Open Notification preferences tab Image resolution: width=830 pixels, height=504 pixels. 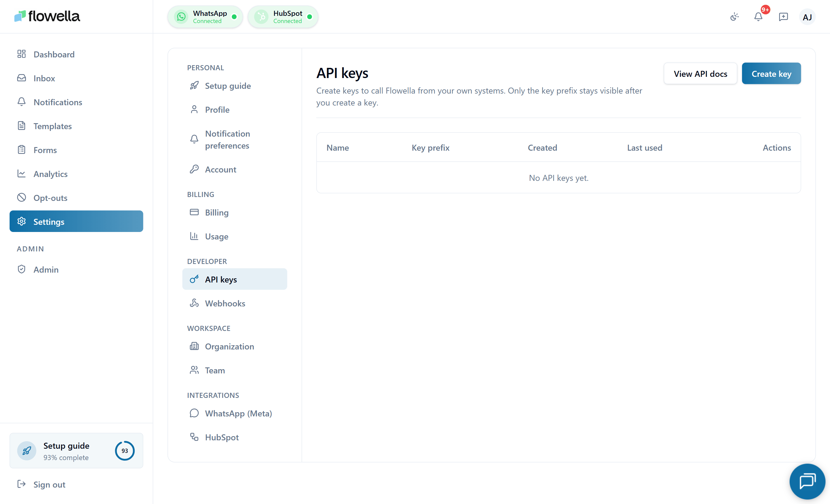[x=235, y=139]
